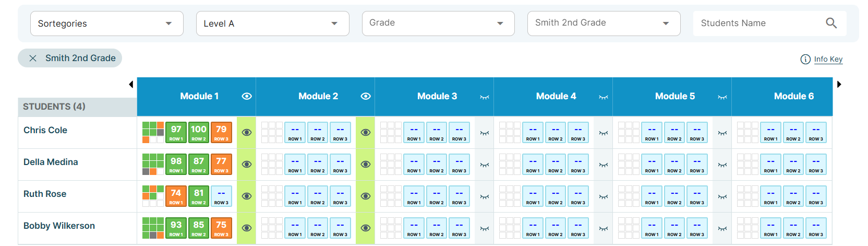This screenshot has height=246, width=868.
Task: Click Chris Cole's empty Module 2 grid
Action: tap(272, 132)
